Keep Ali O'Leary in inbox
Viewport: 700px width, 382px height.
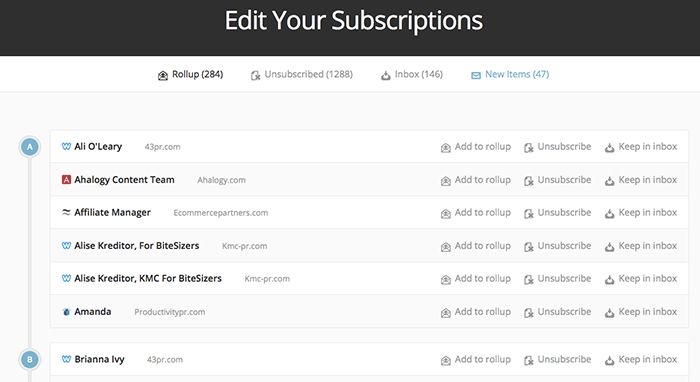pyautogui.click(x=641, y=147)
